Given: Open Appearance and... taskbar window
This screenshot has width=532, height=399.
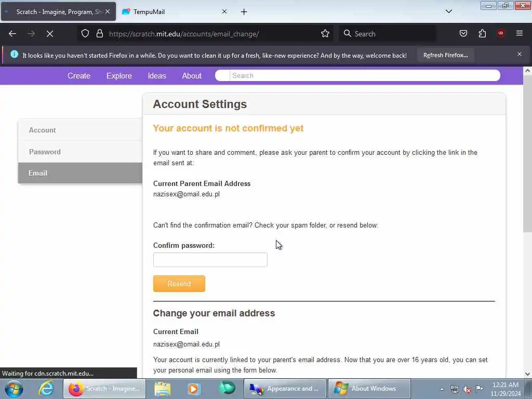Looking at the screenshot, I should (285, 389).
